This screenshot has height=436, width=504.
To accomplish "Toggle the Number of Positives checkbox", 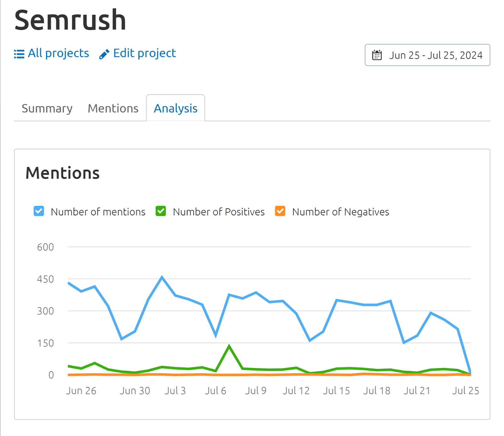I will [x=161, y=211].
